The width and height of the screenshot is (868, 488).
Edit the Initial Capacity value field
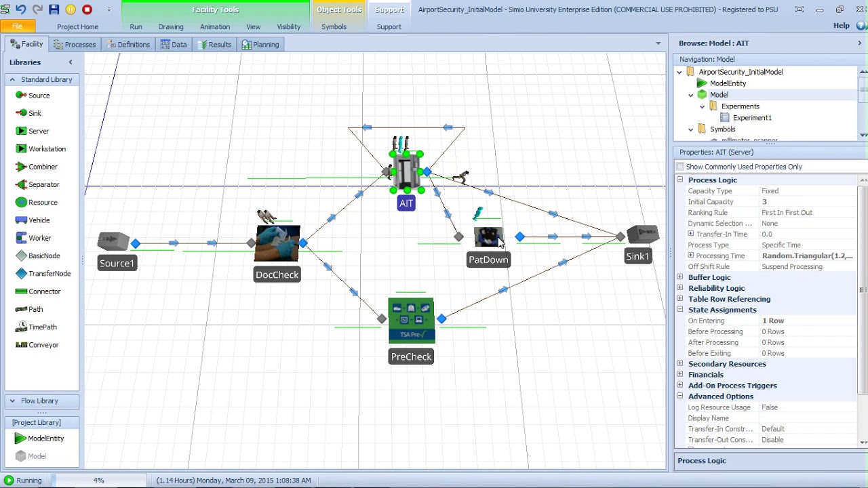(809, 202)
